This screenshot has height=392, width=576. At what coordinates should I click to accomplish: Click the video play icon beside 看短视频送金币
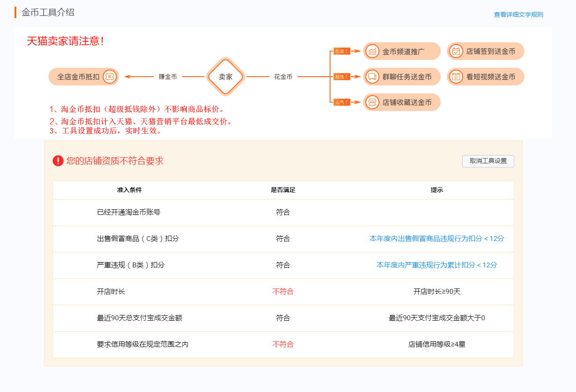(x=456, y=77)
